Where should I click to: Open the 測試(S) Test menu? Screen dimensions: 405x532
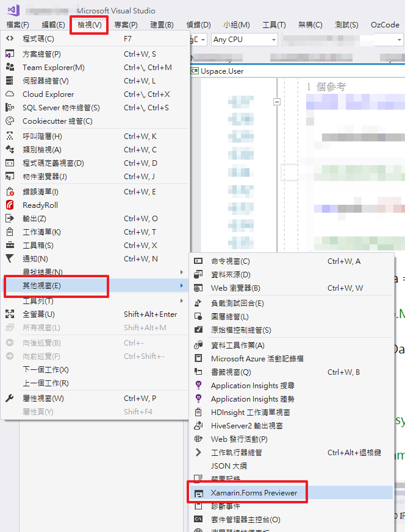(346, 25)
